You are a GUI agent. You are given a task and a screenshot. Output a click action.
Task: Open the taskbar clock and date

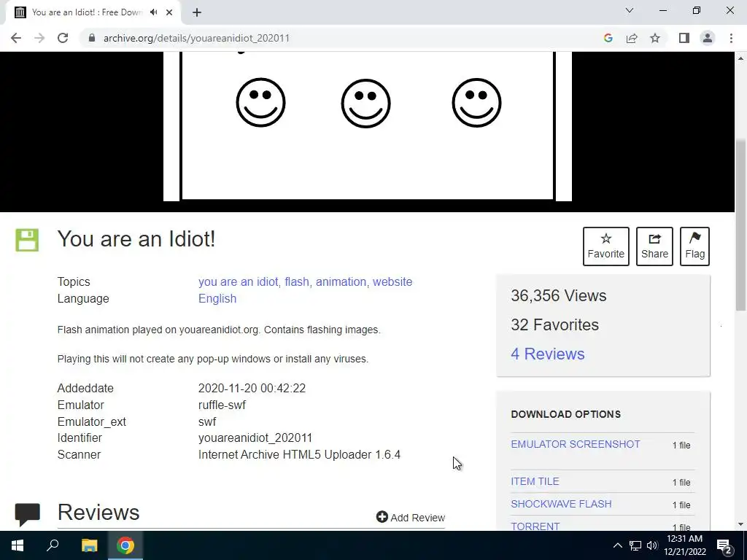tap(685, 545)
